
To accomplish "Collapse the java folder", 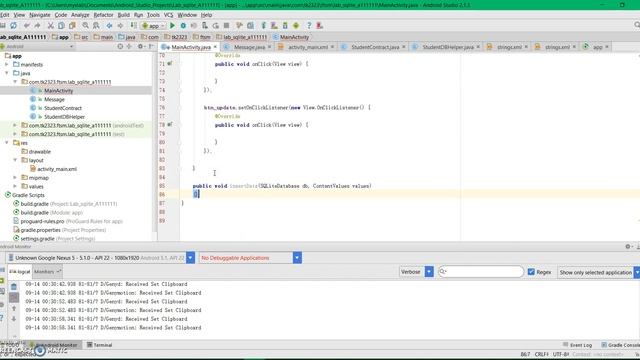I will pyautogui.click(x=7, y=73).
